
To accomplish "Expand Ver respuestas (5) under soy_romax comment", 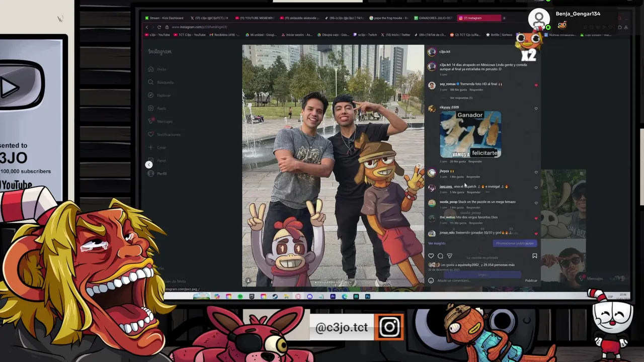I will [461, 98].
